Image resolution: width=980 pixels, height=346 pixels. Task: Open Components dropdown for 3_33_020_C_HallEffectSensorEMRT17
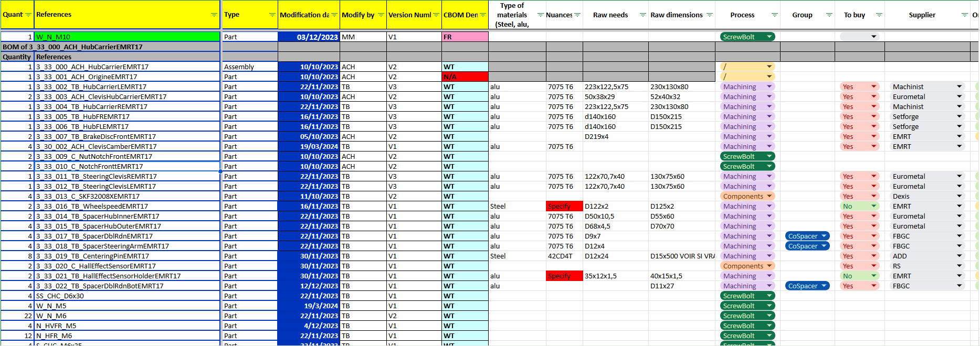click(x=769, y=266)
